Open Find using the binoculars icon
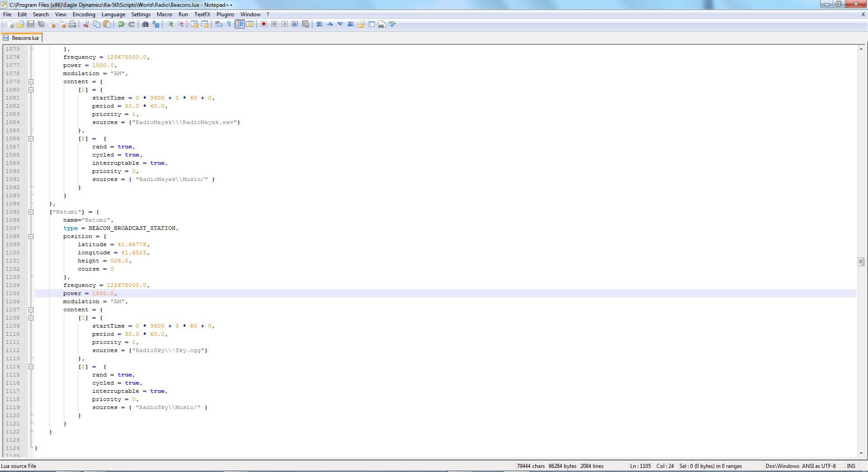 click(145, 24)
